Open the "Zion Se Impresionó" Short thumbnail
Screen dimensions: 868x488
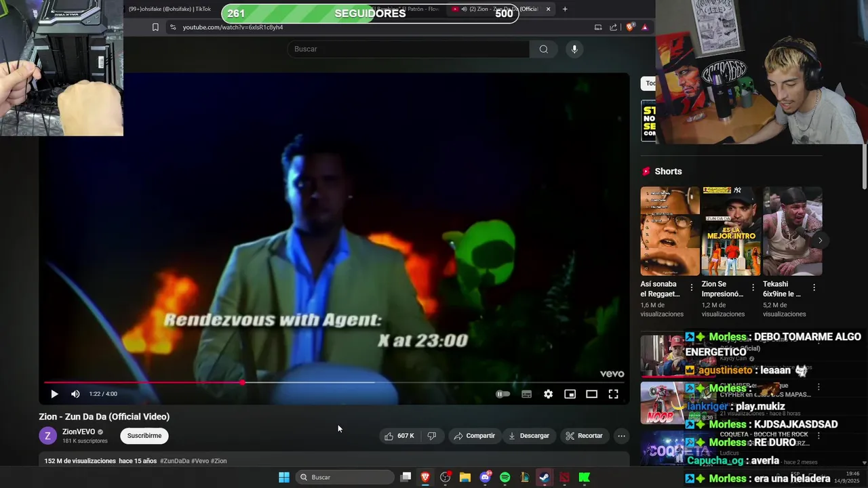click(x=731, y=231)
